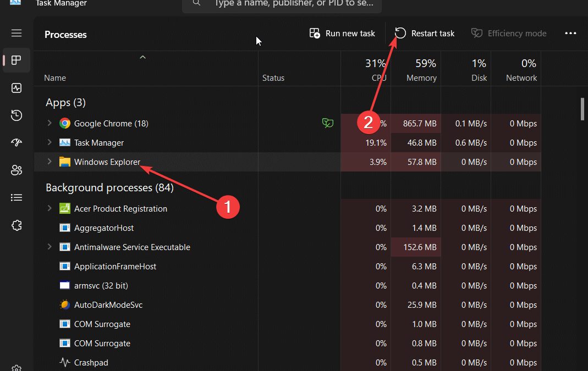
Task: Expand the Antimalware Service Executable entry
Action: pos(50,247)
